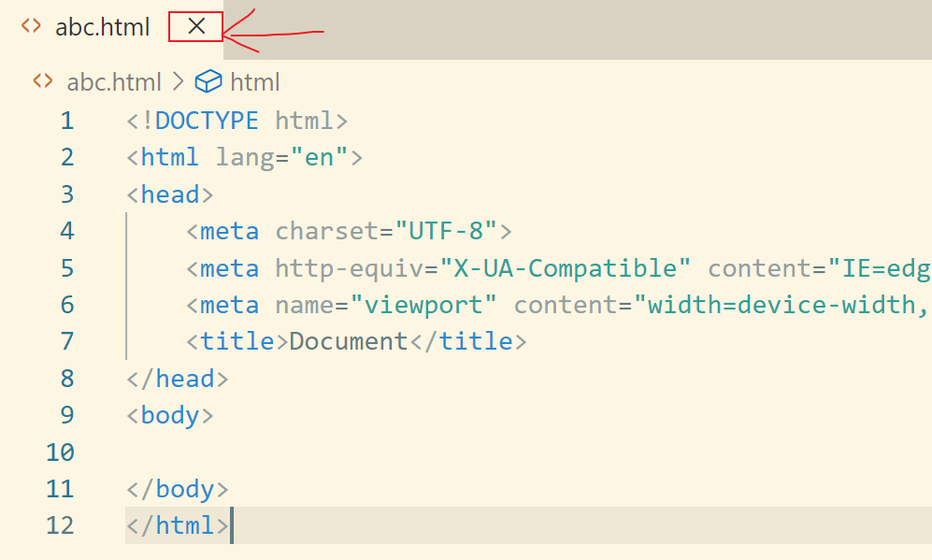Click line number 1 in the gutter

click(66, 121)
